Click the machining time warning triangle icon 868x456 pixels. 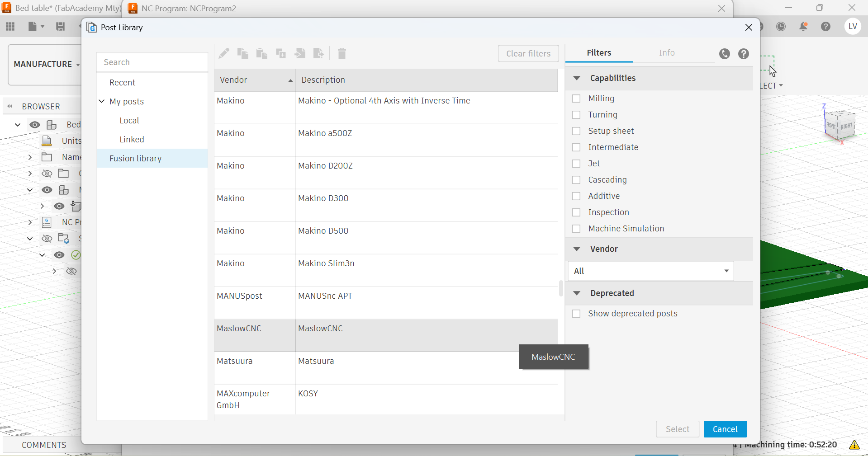854,445
